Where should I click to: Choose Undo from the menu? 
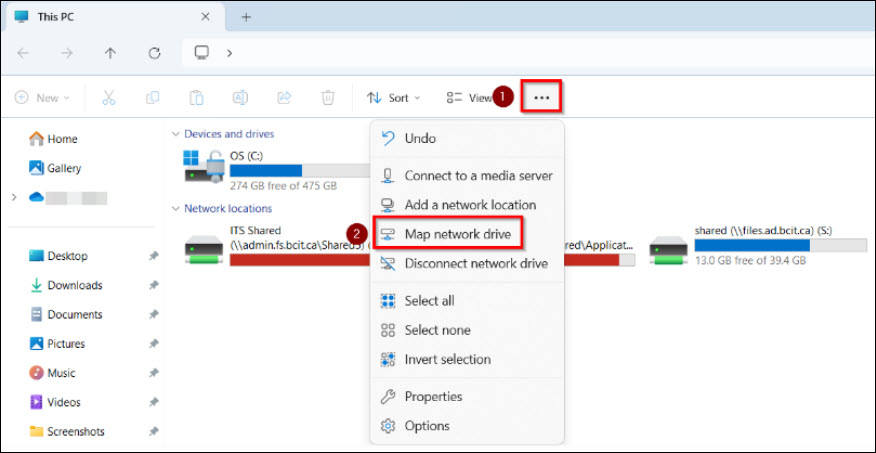pyautogui.click(x=466, y=139)
